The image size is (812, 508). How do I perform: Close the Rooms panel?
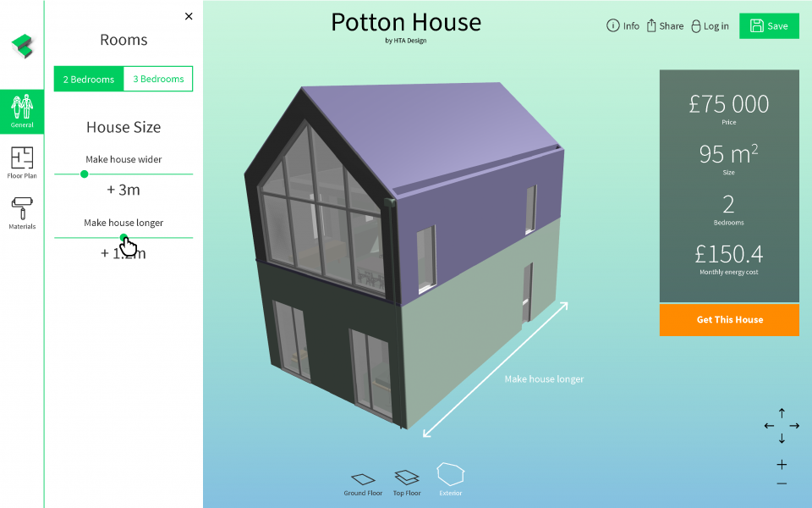coord(189,16)
